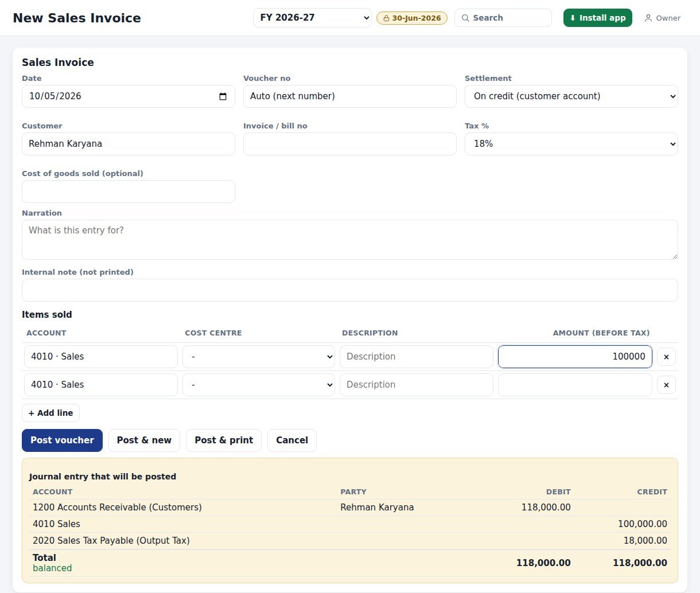Click the search magnifier icon

[465, 18]
